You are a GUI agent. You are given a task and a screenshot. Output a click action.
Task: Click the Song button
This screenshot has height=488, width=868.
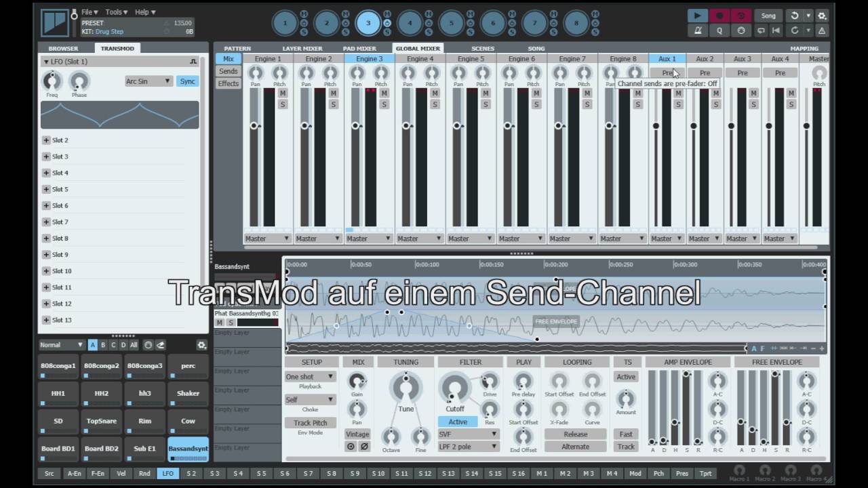coord(768,16)
